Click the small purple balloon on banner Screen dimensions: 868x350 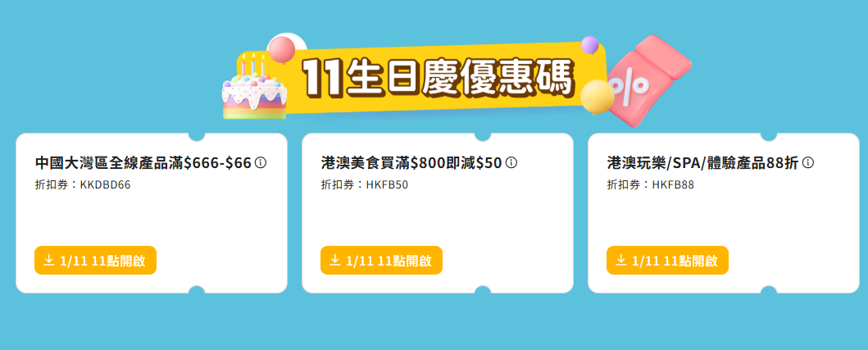point(589,45)
